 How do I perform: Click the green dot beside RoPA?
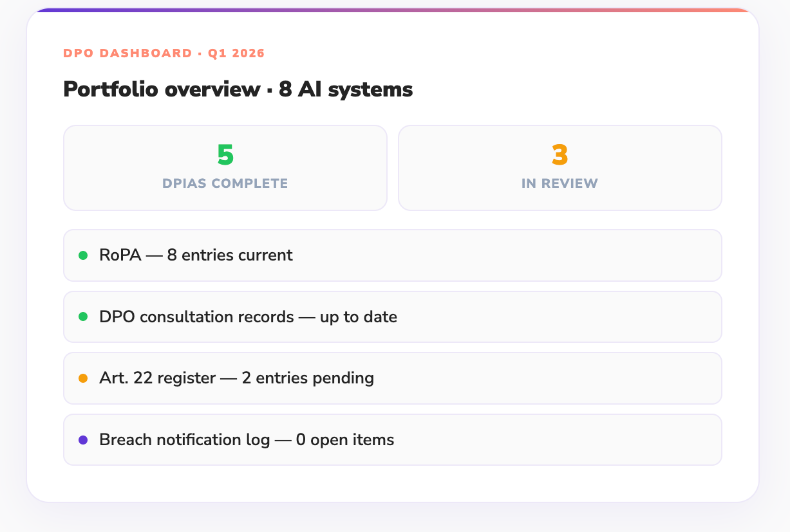click(x=83, y=255)
